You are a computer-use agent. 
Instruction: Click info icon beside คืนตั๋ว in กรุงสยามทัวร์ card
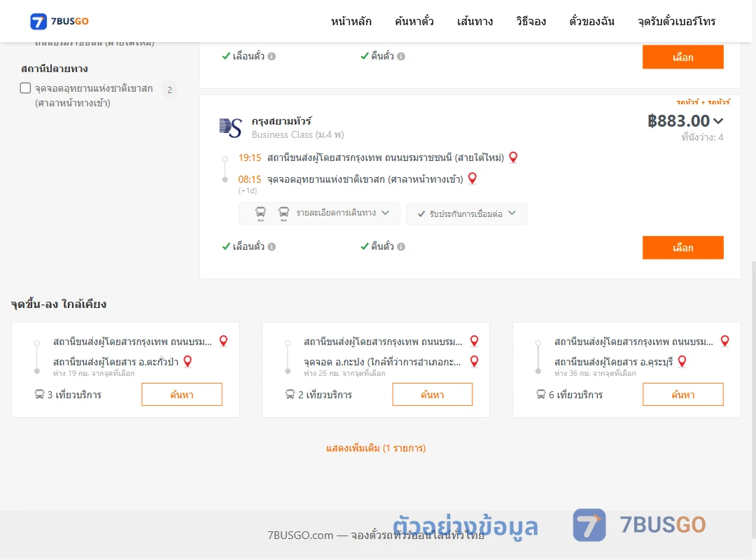click(401, 247)
